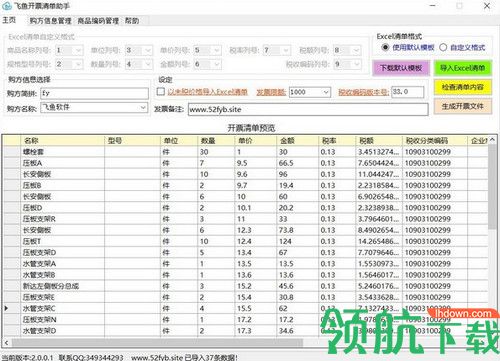Select the 压板支架N name cell
Viewport: 500px width, 361px height.
pos(62,320)
